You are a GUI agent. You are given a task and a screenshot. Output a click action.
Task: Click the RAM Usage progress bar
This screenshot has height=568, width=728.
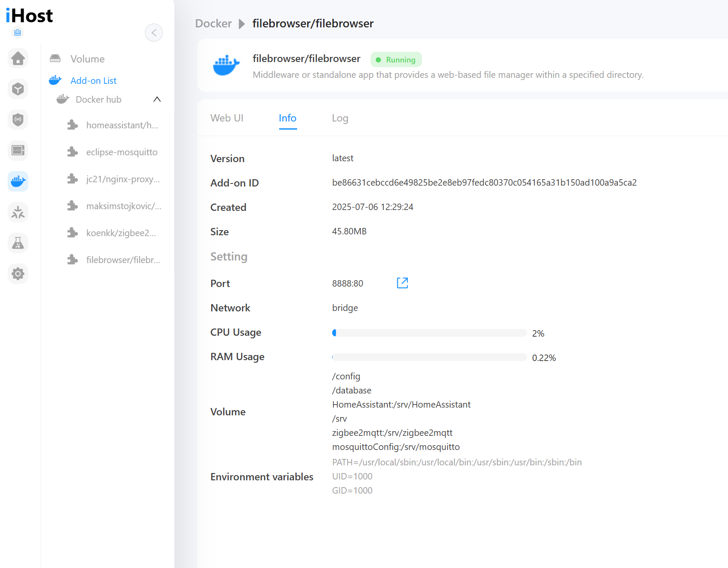(x=429, y=357)
